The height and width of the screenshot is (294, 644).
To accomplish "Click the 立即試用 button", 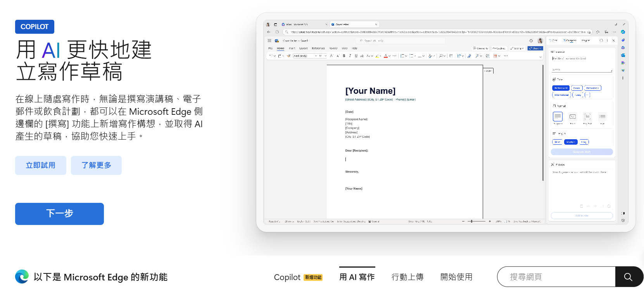I will click(41, 165).
